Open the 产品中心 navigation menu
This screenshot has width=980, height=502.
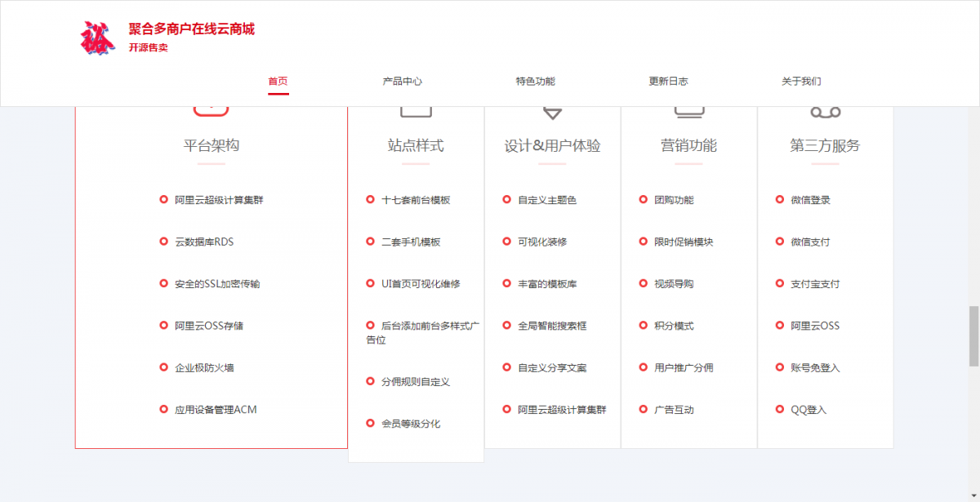(403, 82)
